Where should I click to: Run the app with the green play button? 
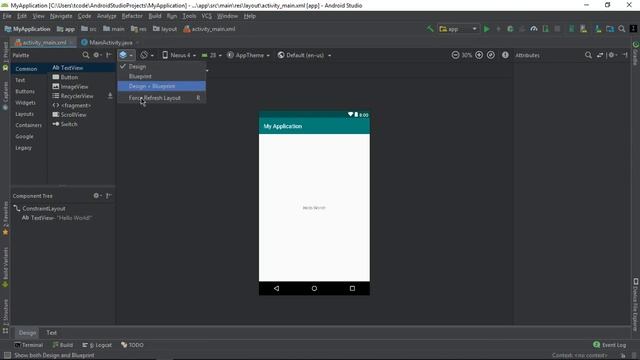pyautogui.click(x=487, y=29)
